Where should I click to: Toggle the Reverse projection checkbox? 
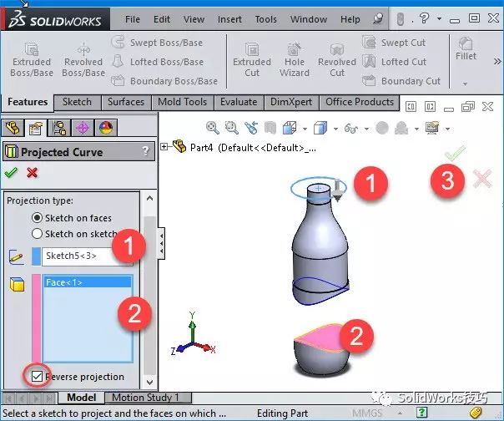pos(37,376)
